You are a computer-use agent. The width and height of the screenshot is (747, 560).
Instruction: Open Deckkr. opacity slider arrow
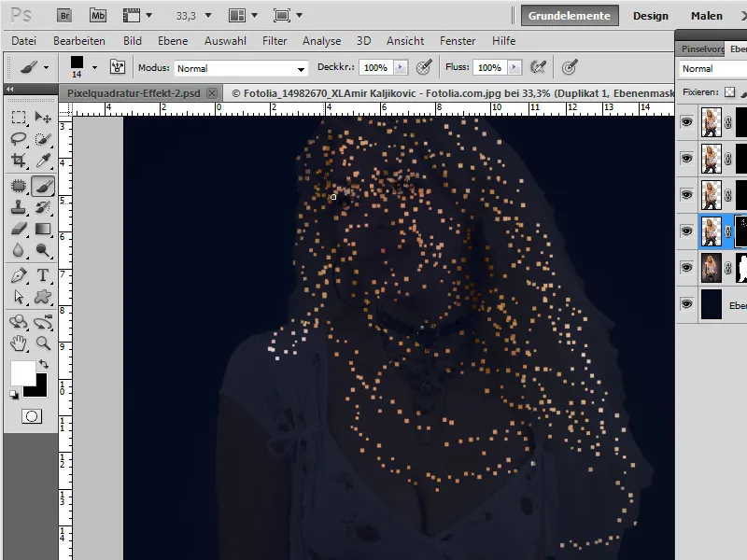point(401,67)
